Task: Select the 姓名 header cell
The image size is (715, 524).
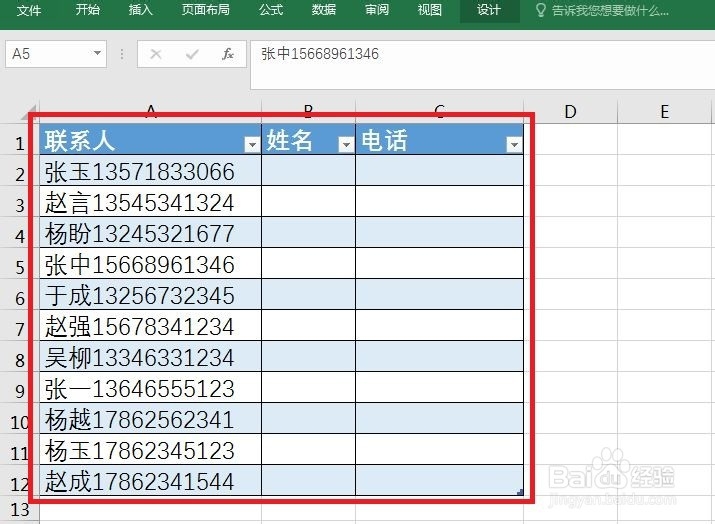Action: [309, 139]
